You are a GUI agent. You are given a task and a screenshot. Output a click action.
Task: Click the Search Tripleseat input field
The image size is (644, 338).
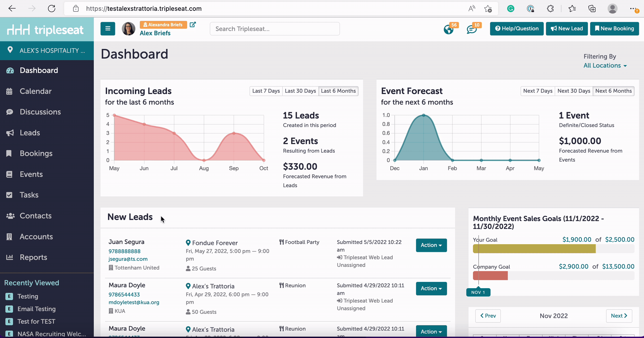pos(275,29)
